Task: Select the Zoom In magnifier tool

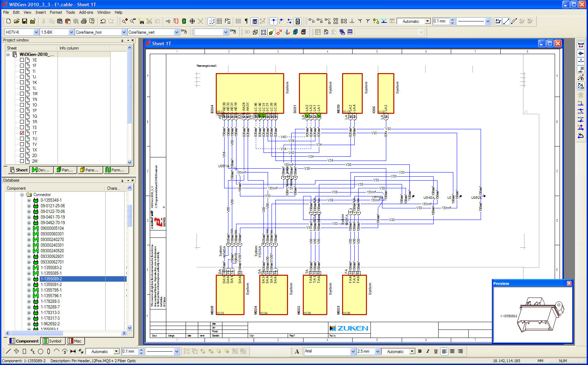Action: tap(125, 21)
